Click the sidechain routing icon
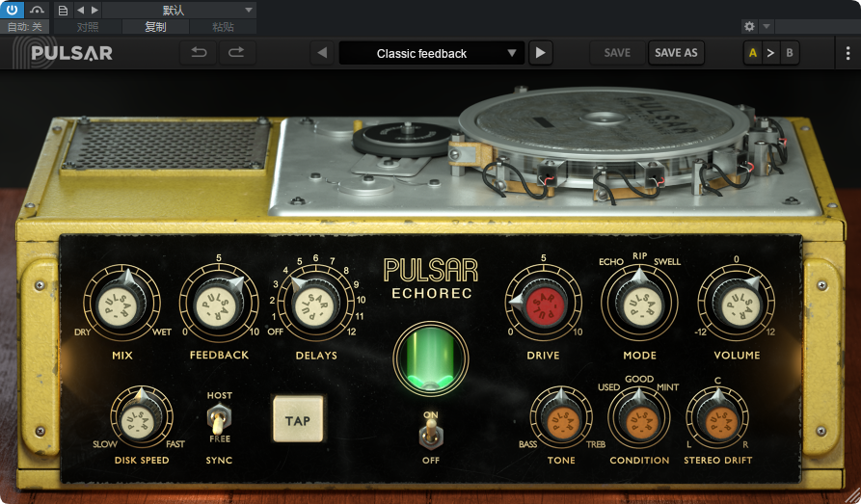861x504 pixels. (37, 10)
